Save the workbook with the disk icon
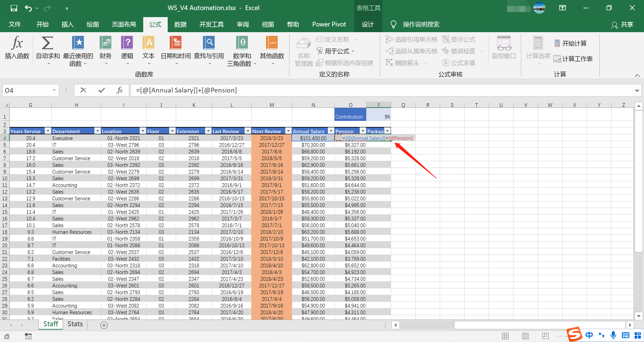 click(14, 8)
